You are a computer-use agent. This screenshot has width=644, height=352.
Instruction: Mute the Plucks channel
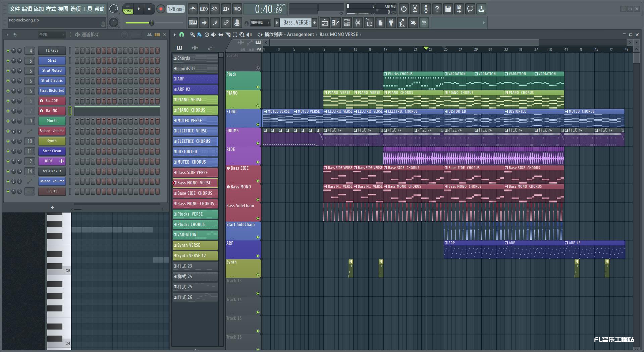pyautogui.click(x=8, y=121)
